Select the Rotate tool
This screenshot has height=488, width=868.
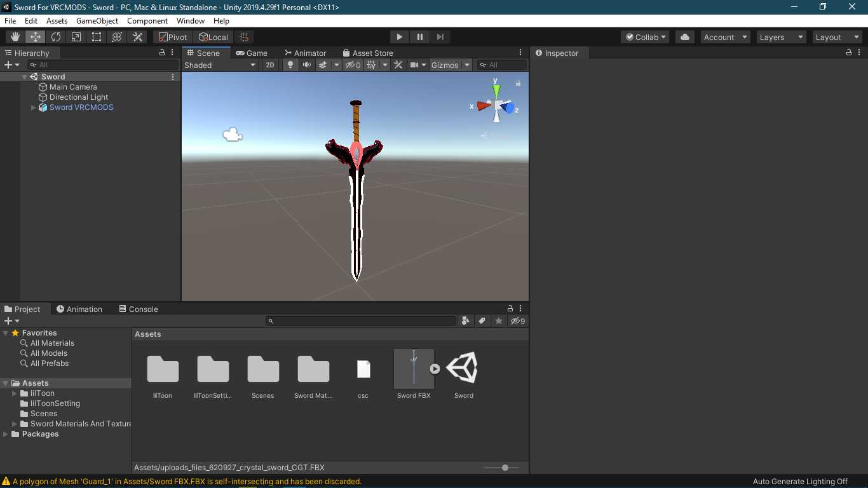click(56, 37)
